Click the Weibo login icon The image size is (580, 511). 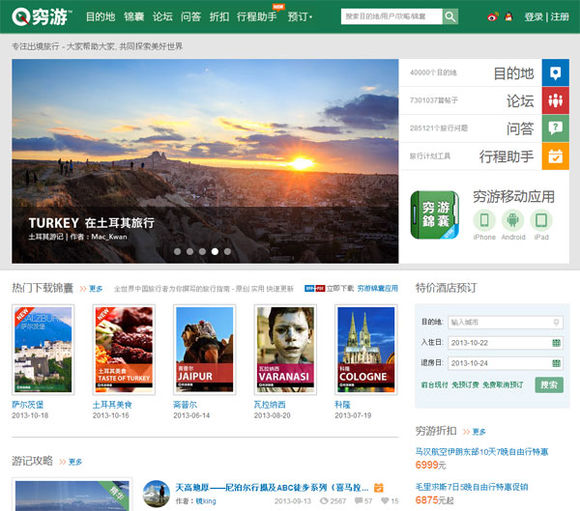tap(492, 17)
